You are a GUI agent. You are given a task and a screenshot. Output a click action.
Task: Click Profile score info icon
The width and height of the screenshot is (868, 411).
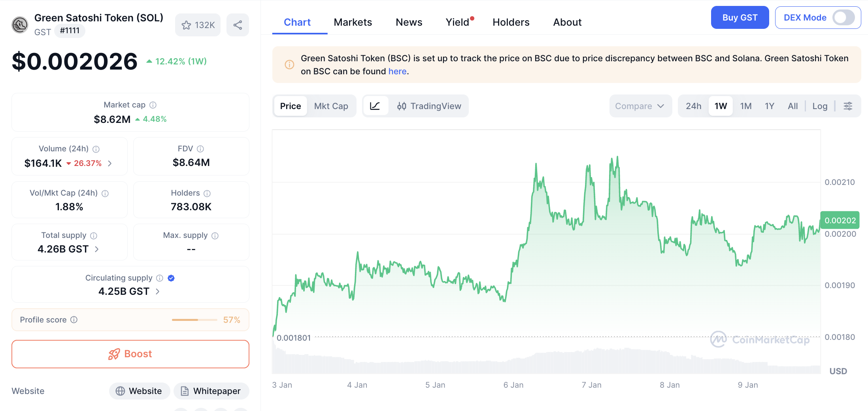point(74,320)
